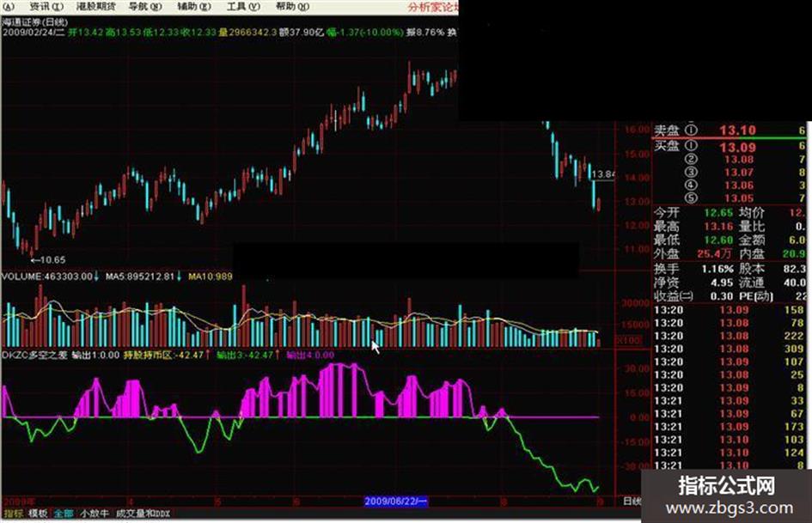
Task: Click the 流通 label in quote panel
Action: pyautogui.click(x=752, y=283)
